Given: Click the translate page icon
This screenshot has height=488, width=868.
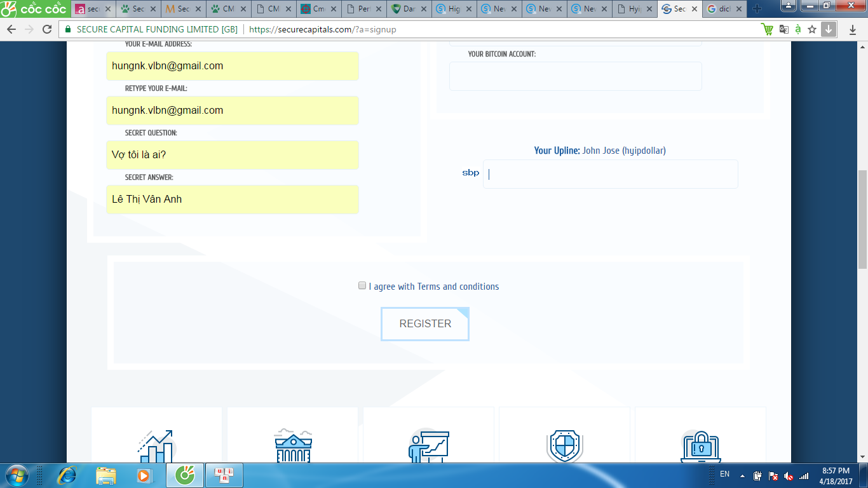Looking at the screenshot, I should 784,30.
